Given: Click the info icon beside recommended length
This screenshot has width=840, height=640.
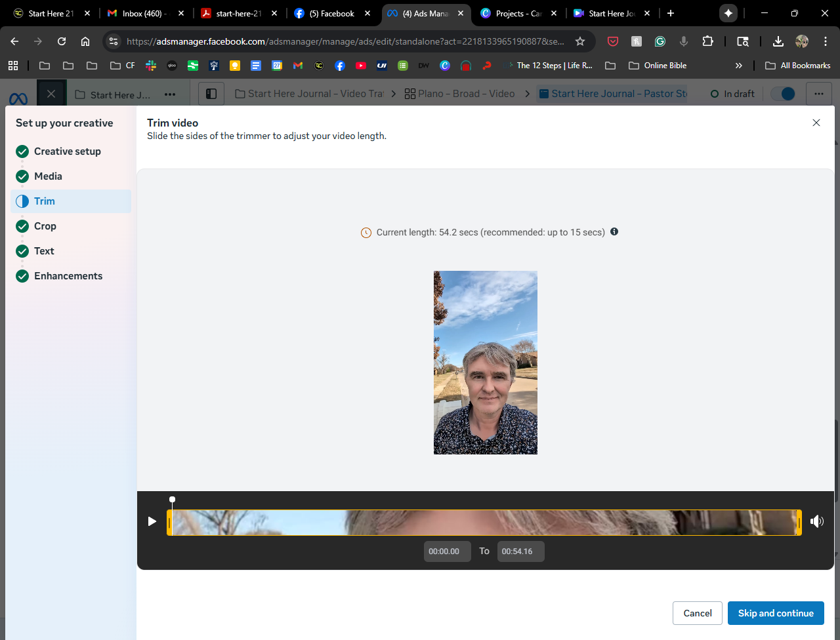Looking at the screenshot, I should coord(614,231).
